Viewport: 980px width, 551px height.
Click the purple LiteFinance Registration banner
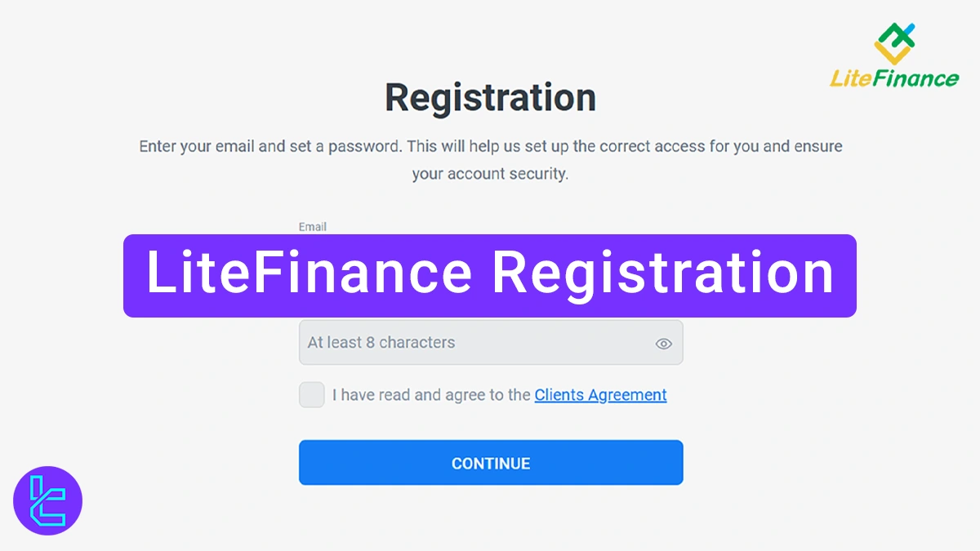point(490,275)
